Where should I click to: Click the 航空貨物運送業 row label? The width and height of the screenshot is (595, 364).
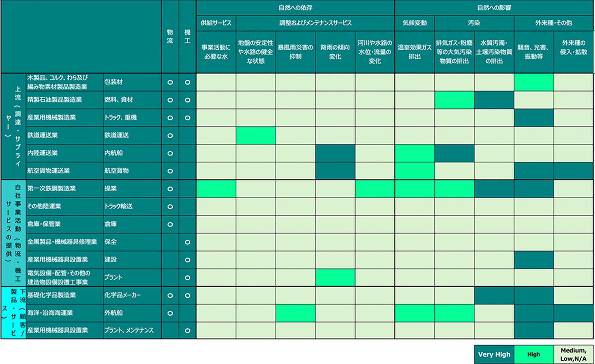tap(49, 171)
